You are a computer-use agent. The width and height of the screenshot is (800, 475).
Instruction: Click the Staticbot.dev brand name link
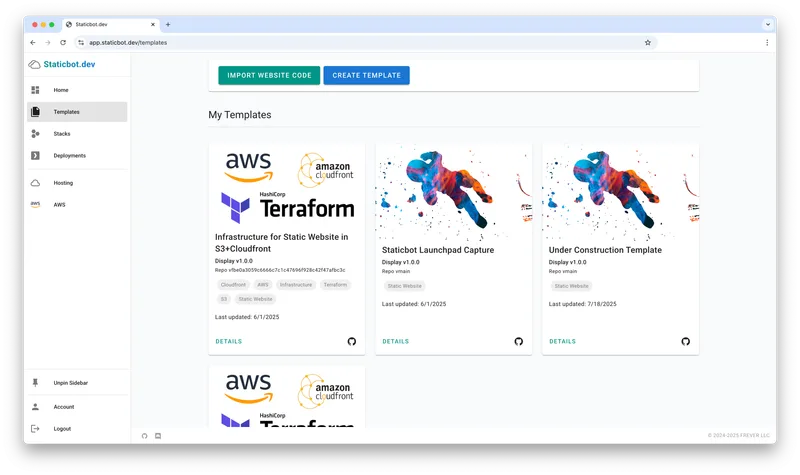point(69,64)
